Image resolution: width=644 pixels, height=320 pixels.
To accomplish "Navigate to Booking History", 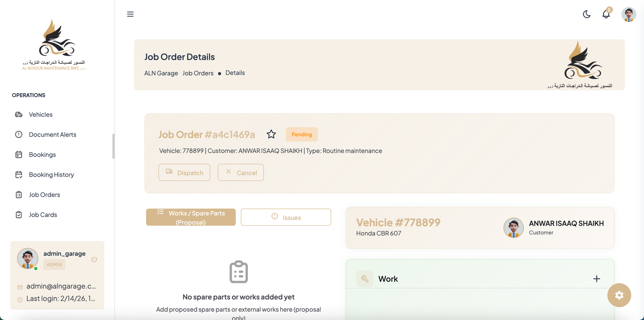I will click(x=51, y=175).
